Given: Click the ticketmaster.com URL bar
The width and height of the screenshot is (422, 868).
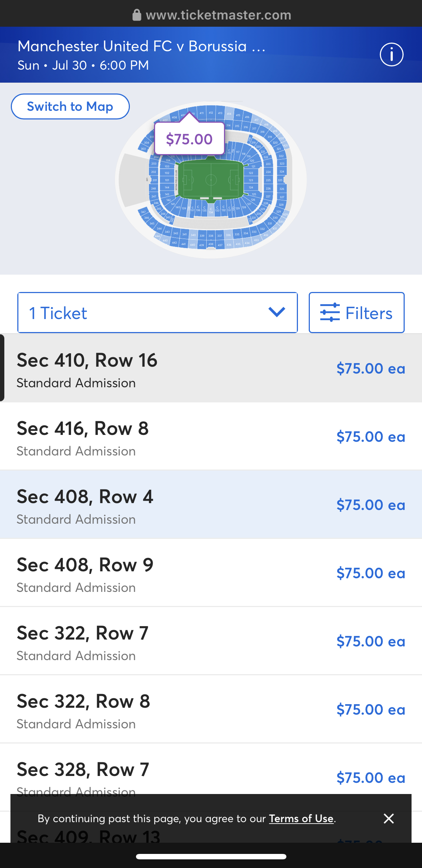Looking at the screenshot, I should (x=218, y=15).
